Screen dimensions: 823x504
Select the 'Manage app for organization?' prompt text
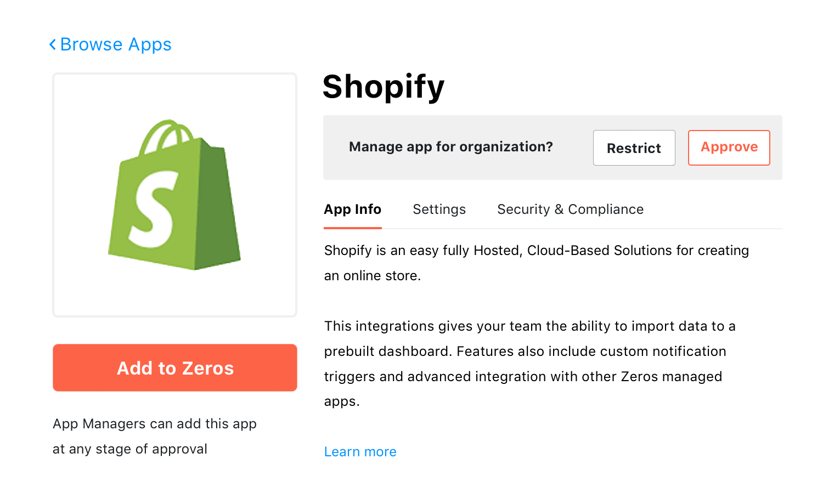[451, 147]
